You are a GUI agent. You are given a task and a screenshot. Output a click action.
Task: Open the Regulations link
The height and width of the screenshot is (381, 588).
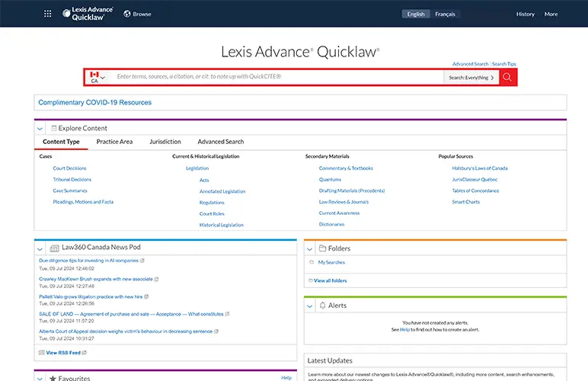tap(212, 203)
